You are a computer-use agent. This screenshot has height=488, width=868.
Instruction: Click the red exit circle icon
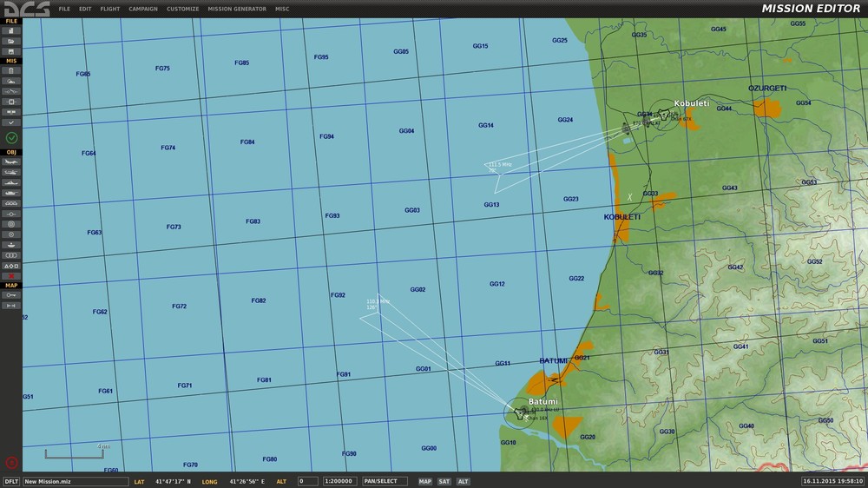click(11, 462)
